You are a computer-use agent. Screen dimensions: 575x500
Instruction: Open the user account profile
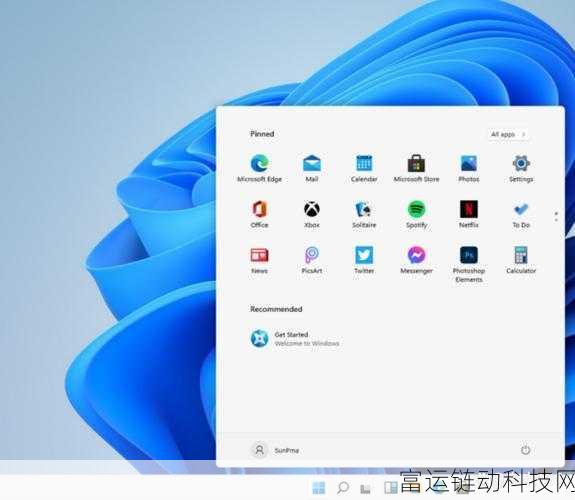[x=275, y=450]
